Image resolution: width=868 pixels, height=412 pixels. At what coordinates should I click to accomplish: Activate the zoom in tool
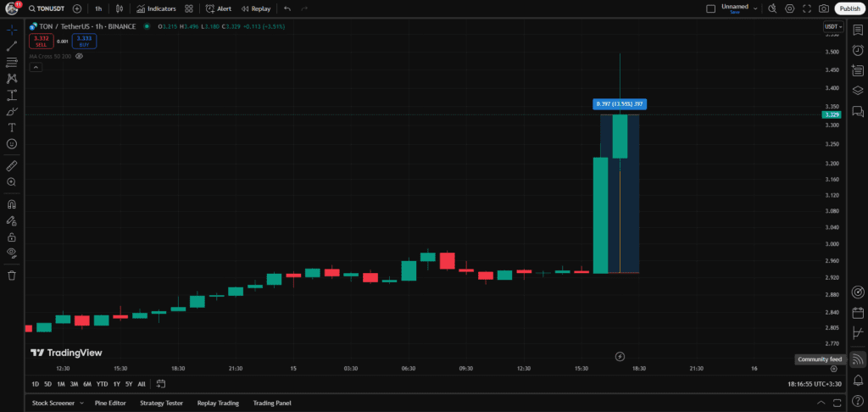click(12, 181)
